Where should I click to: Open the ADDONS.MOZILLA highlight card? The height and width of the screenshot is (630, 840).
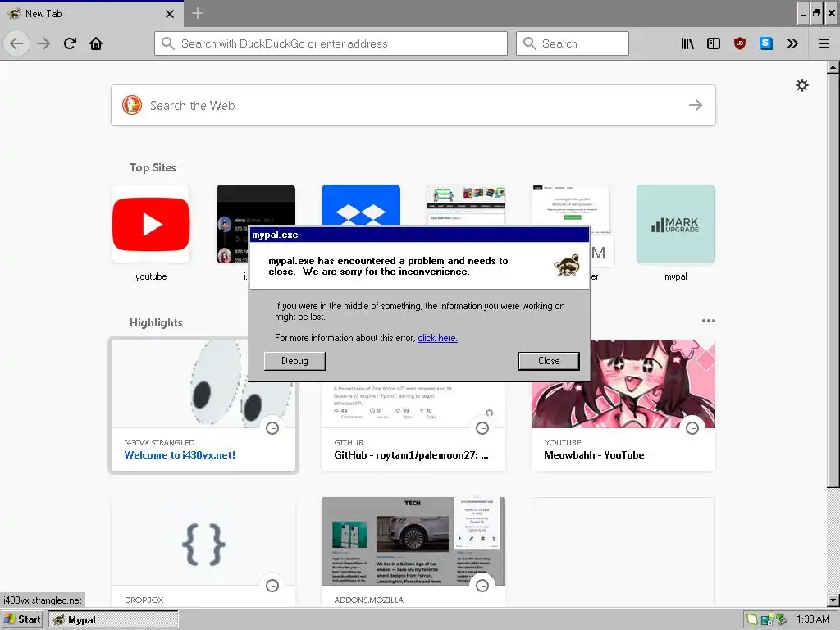point(413,552)
